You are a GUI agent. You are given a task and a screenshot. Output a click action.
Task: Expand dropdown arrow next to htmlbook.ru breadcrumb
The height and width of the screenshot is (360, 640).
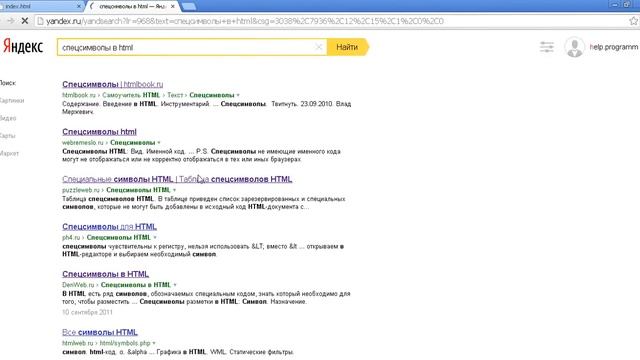point(238,95)
